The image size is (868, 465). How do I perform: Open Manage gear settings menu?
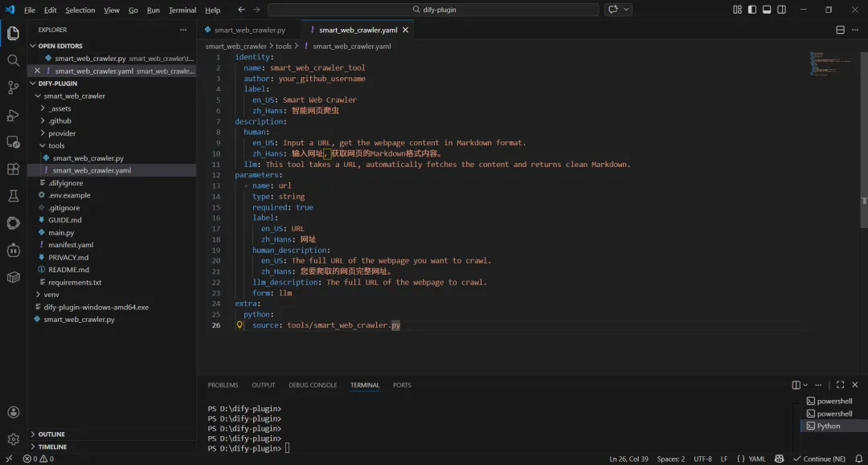(x=14, y=439)
